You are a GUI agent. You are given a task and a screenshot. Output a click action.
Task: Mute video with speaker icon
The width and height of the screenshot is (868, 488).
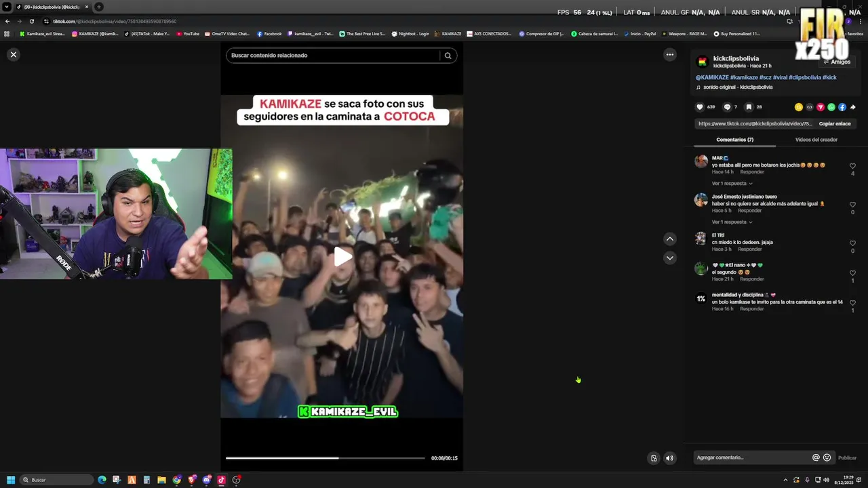[x=669, y=458]
